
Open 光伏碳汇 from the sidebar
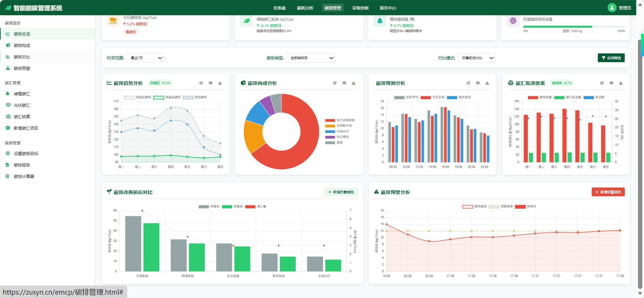pos(22,105)
